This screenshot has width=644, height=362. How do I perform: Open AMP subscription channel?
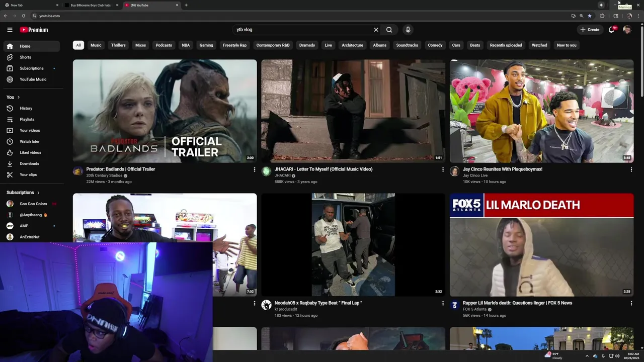point(32,226)
